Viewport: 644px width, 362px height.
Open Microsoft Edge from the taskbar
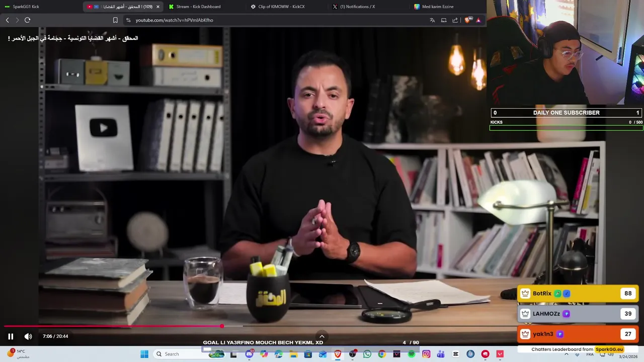(x=278, y=354)
